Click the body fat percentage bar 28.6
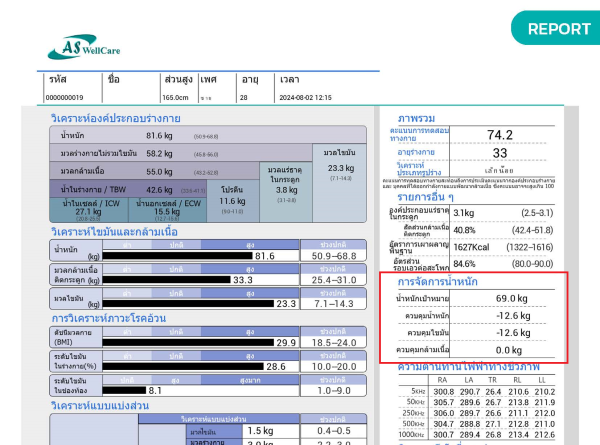Screen dimensions: 600x445 (195, 367)
